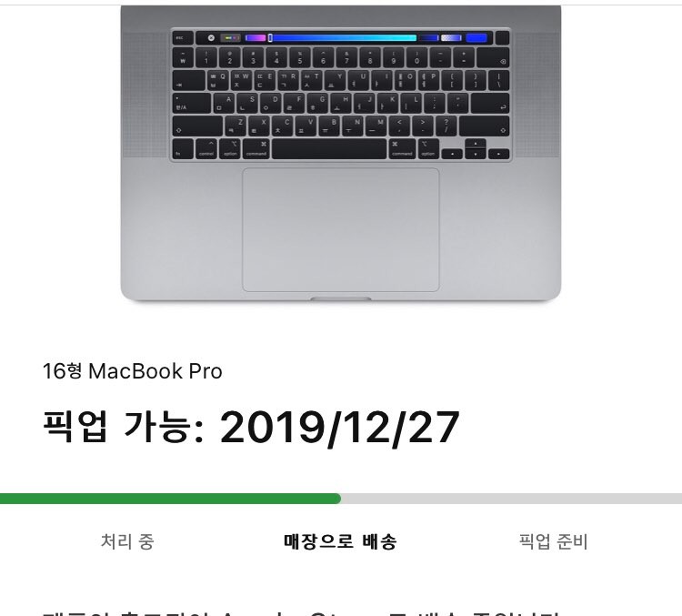Click the esc key on the pictured keyboard
The image size is (682, 616).
(182, 38)
